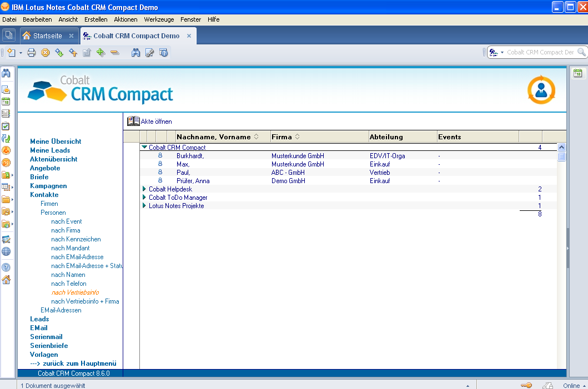
Task: Click the help window toolbar icon
Action: tap(163, 53)
